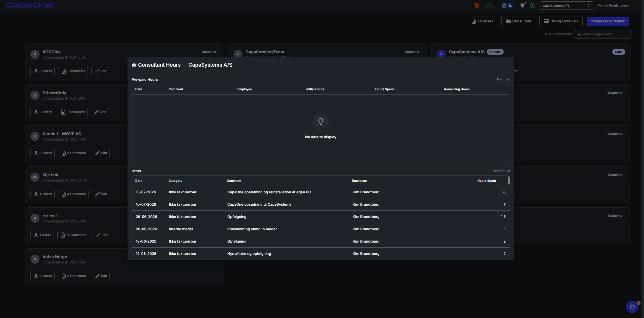Click the orange shield security icon
Screen dimensions: 644x318
476,6
